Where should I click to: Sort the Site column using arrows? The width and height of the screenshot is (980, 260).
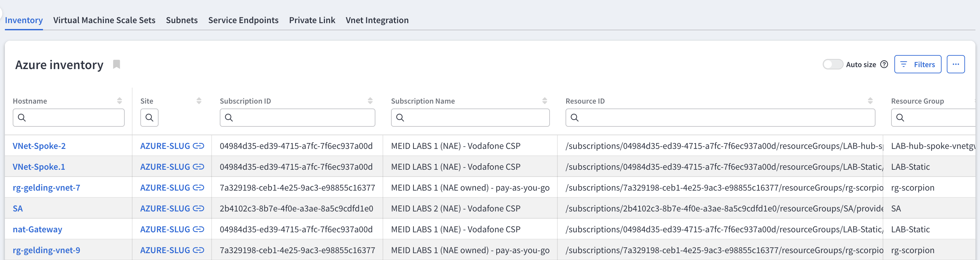click(199, 101)
